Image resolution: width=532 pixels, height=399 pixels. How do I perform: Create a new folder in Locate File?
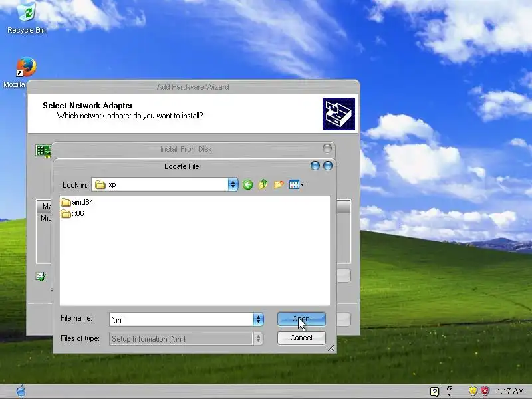coord(279,185)
